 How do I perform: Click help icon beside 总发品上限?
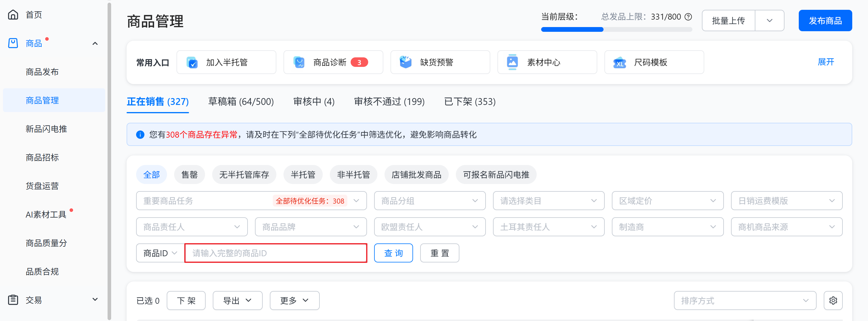pos(689,17)
